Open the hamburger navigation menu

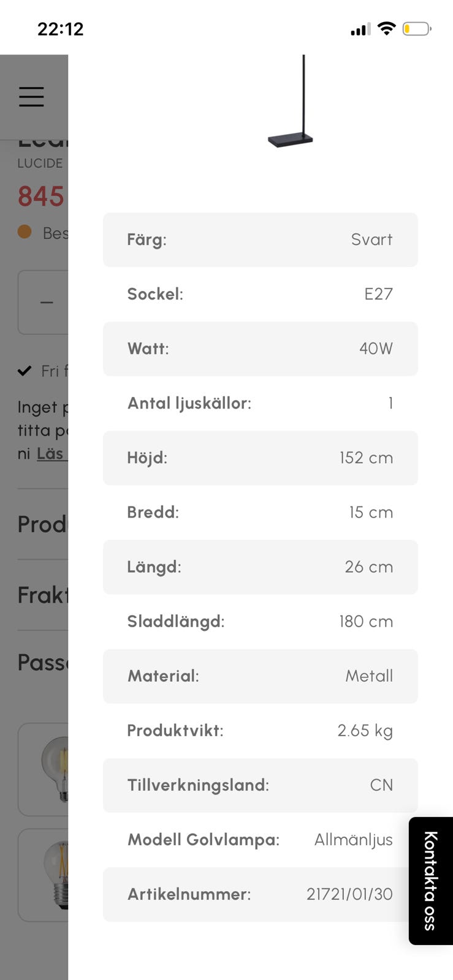click(31, 97)
